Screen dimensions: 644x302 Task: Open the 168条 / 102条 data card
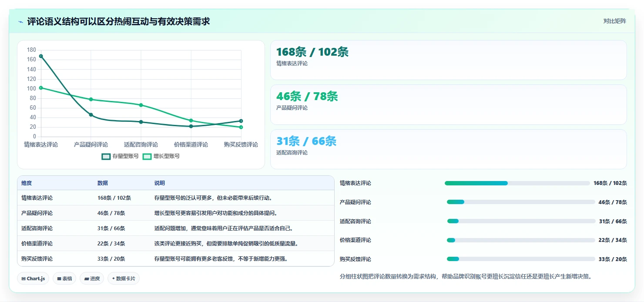coord(449,60)
